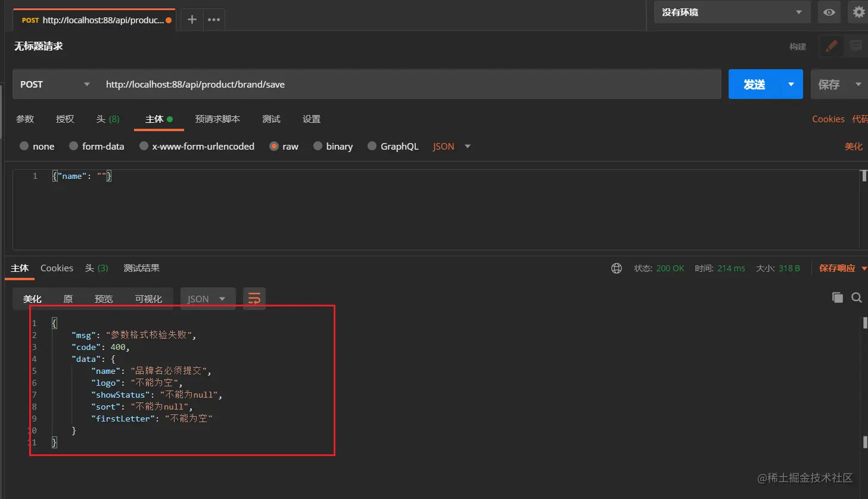Open the POST method dropdown
868x499 pixels.
click(x=55, y=84)
